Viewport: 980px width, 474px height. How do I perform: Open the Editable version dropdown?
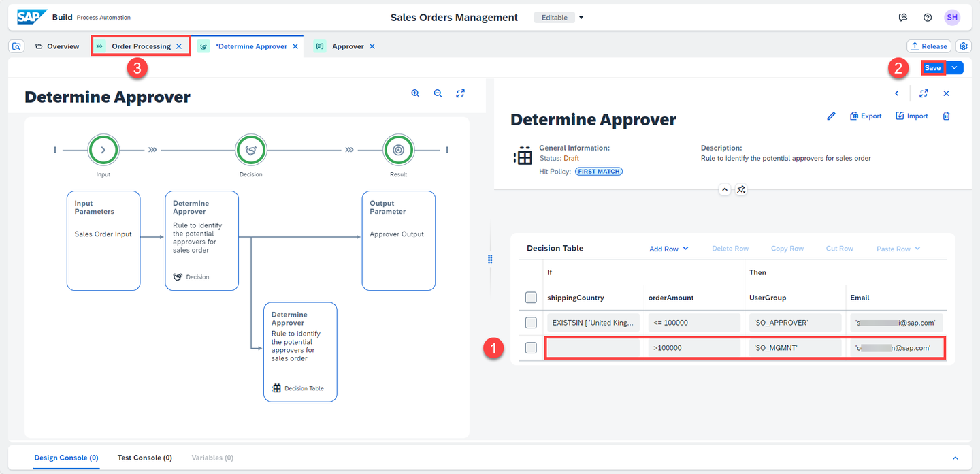click(581, 18)
